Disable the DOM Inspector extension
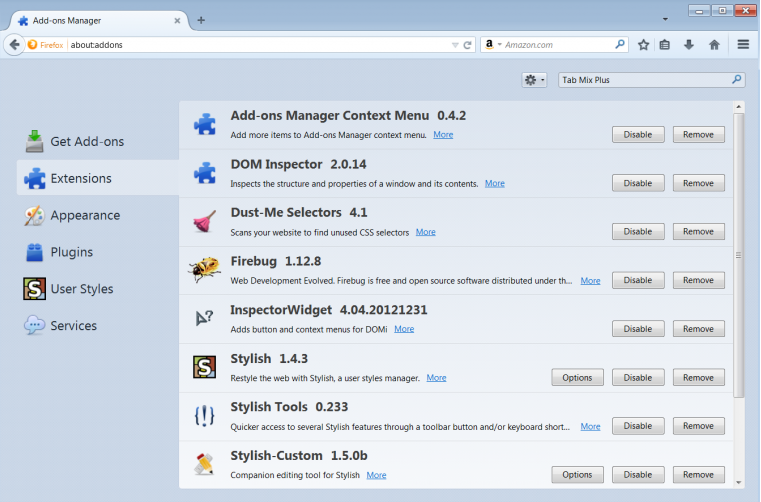The height and width of the screenshot is (502, 761). (638, 183)
